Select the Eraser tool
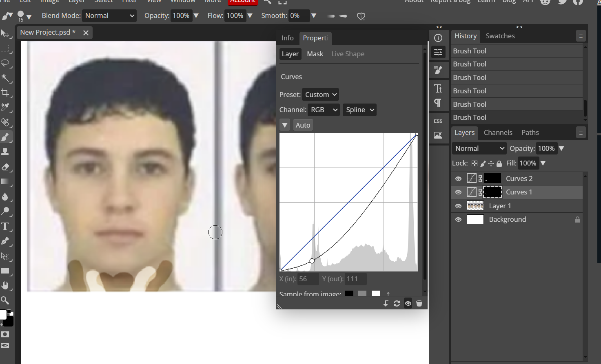 (x=5, y=167)
